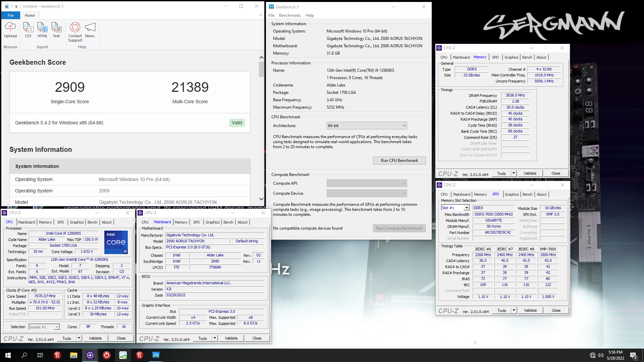The width and height of the screenshot is (644, 362).
Task: Open the Compute Device dropdown
Action: pos(367,193)
